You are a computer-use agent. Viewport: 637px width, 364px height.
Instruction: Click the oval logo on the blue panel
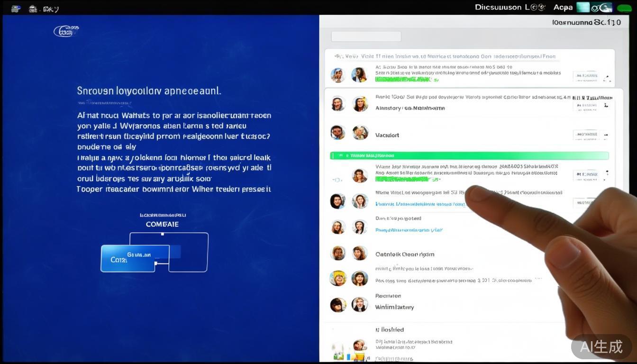click(x=66, y=31)
